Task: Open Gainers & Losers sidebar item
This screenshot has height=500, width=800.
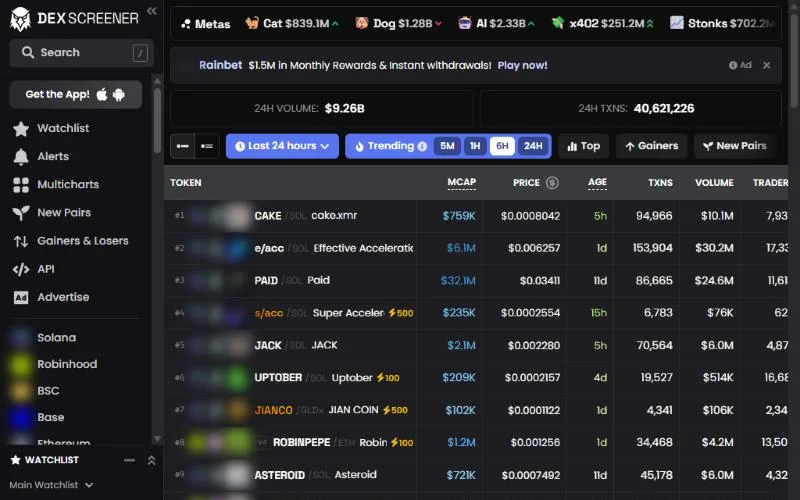Action: click(x=83, y=241)
